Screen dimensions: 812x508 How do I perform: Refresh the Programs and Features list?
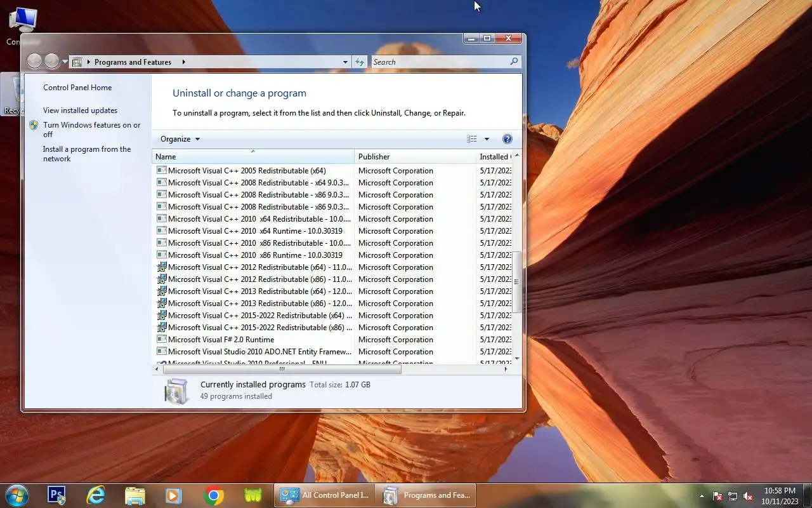pyautogui.click(x=360, y=62)
